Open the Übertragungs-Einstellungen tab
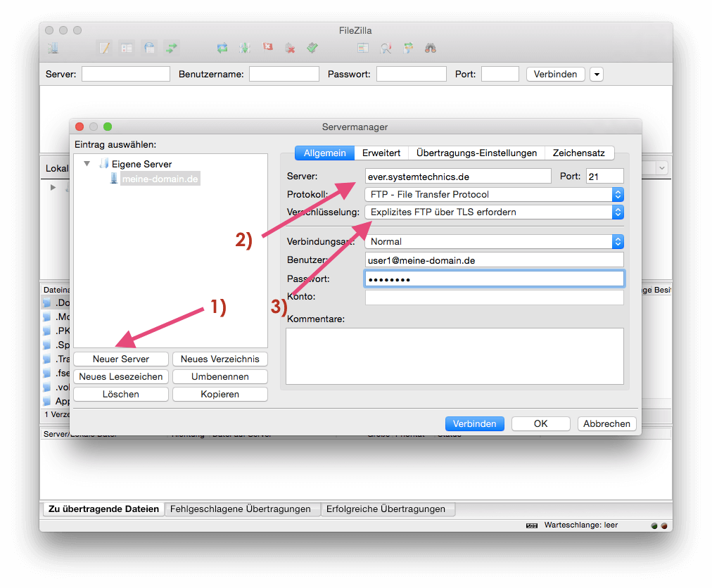 coord(476,153)
